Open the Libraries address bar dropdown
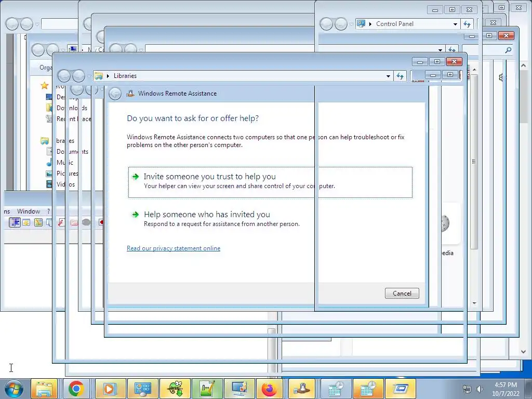 pos(388,76)
